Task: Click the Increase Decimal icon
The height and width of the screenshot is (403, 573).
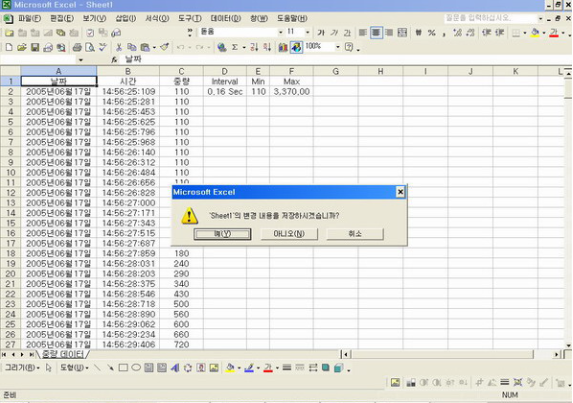Action: click(457, 33)
